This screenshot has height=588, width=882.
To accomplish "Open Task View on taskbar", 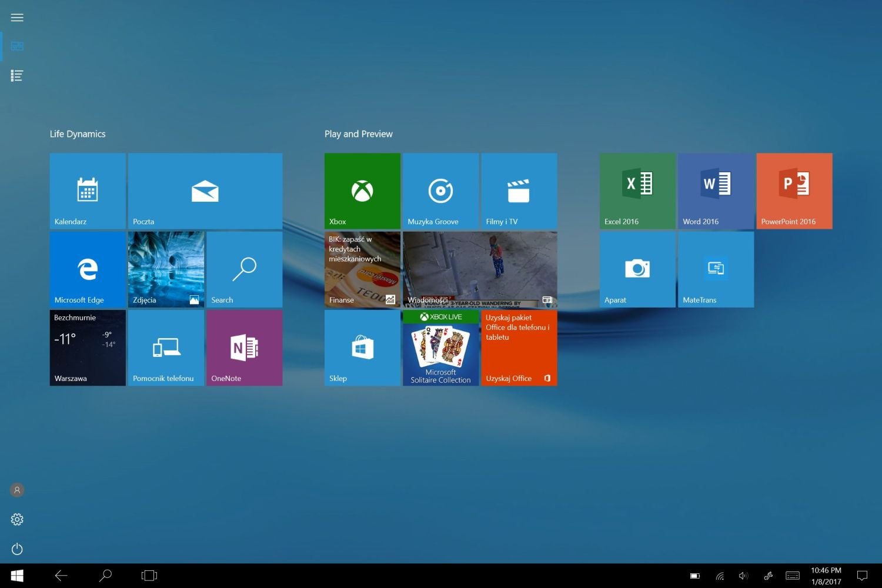I will click(149, 576).
